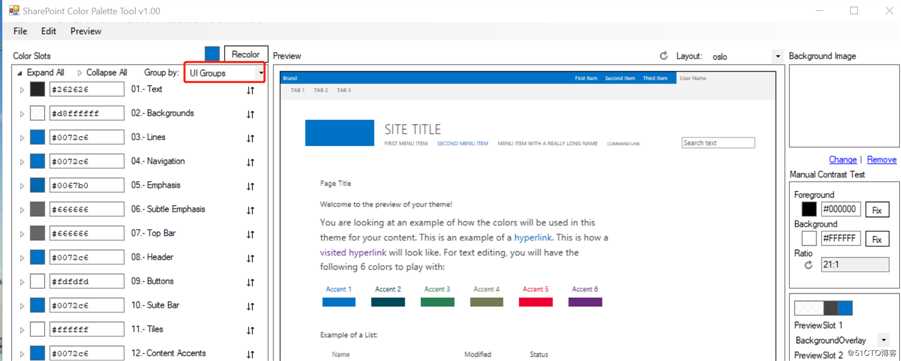This screenshot has height=361, width=901.
Task: Pick the Emphasis color swatch
Action: click(x=37, y=185)
